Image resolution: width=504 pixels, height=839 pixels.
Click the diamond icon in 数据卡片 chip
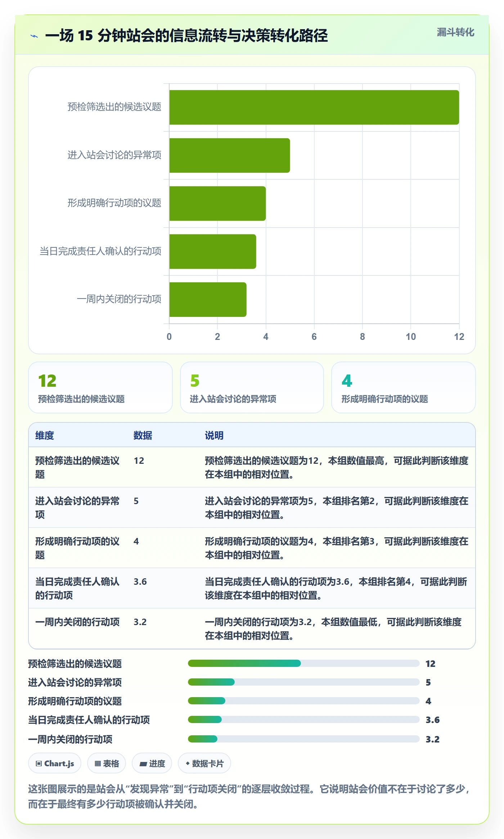coord(188,763)
